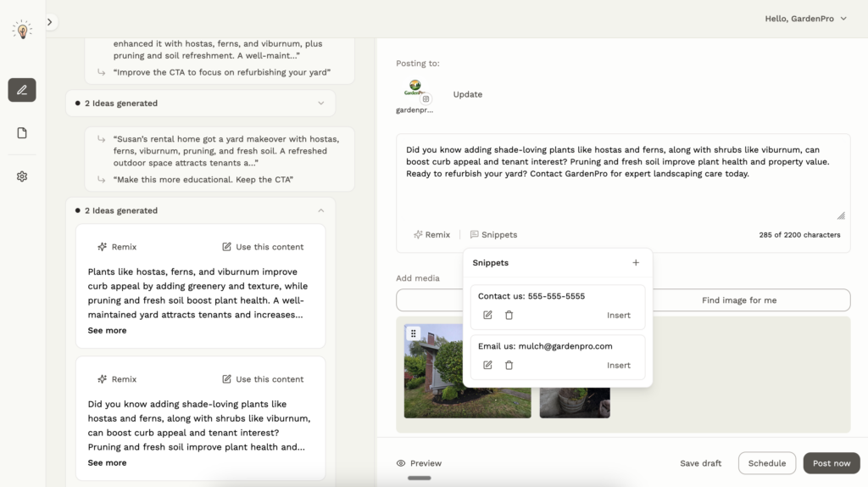Add a new snippet with plus icon

point(636,263)
